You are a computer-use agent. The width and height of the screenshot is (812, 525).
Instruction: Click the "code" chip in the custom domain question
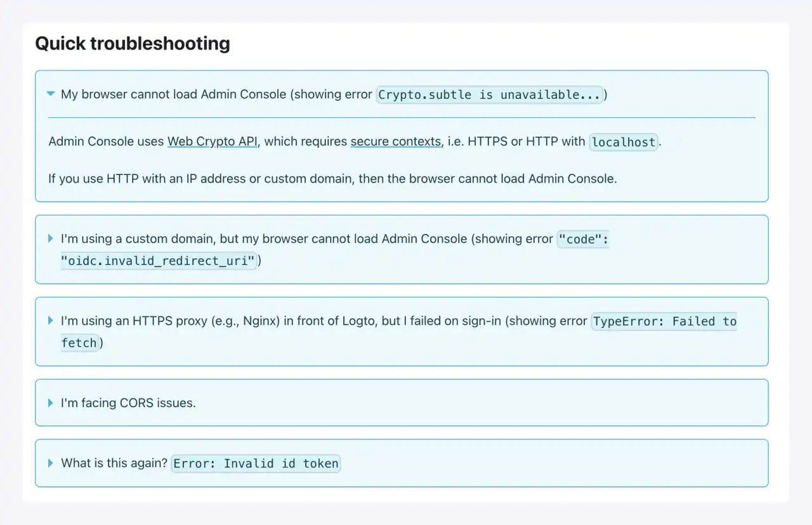pos(583,238)
